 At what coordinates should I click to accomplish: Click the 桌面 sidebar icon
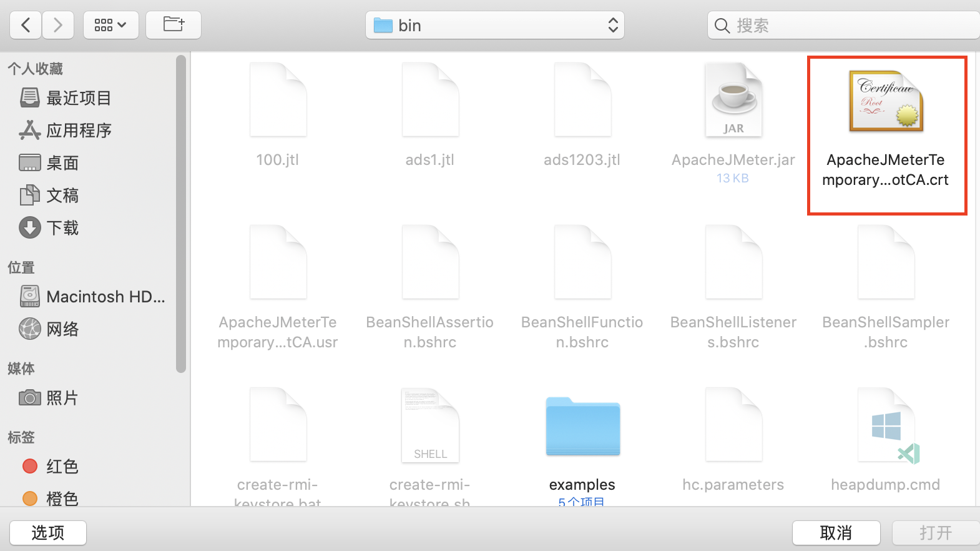pos(30,162)
